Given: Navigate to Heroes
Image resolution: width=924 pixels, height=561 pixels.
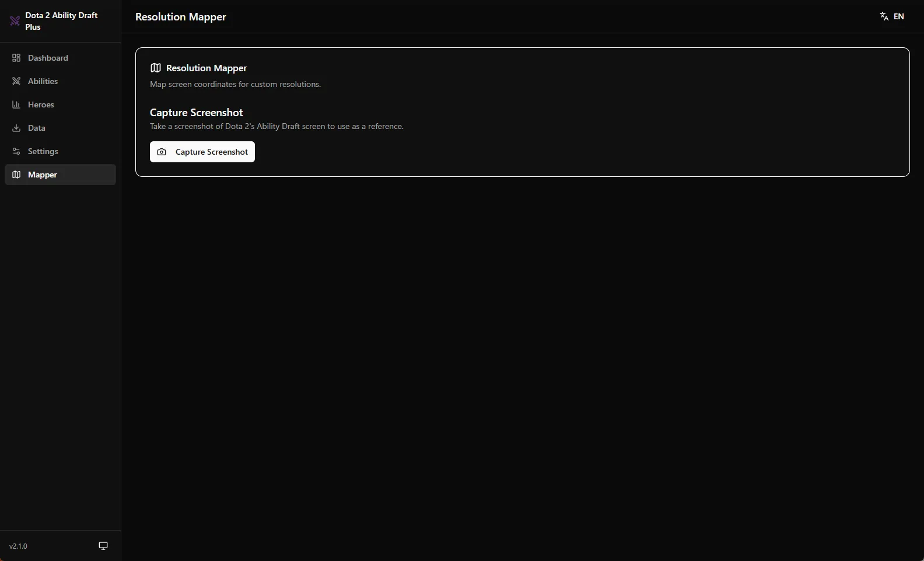Looking at the screenshot, I should point(60,104).
